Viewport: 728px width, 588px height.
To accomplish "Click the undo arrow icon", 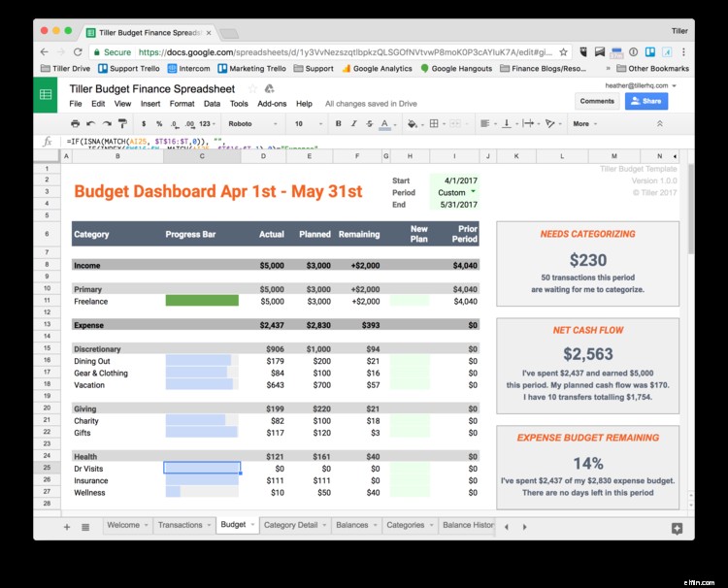I will 91,123.
